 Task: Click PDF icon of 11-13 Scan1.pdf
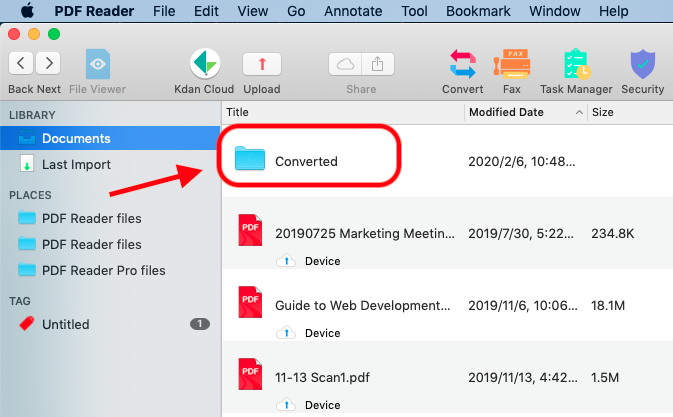(250, 374)
